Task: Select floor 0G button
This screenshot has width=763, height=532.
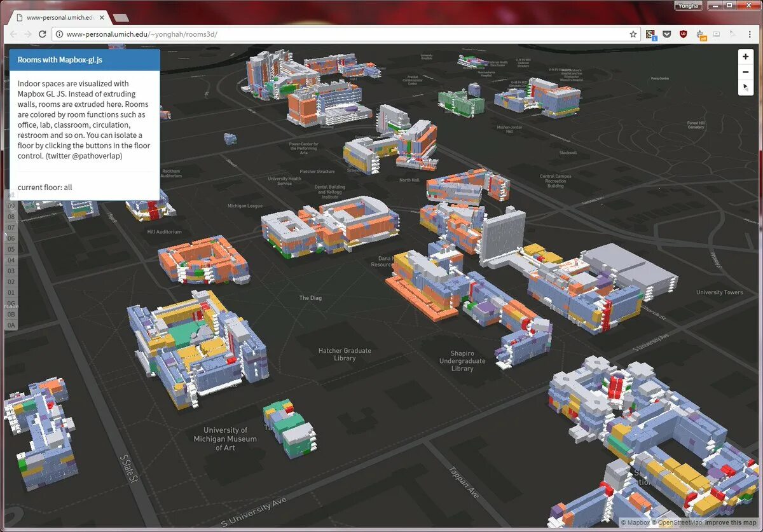Action: coord(11,303)
